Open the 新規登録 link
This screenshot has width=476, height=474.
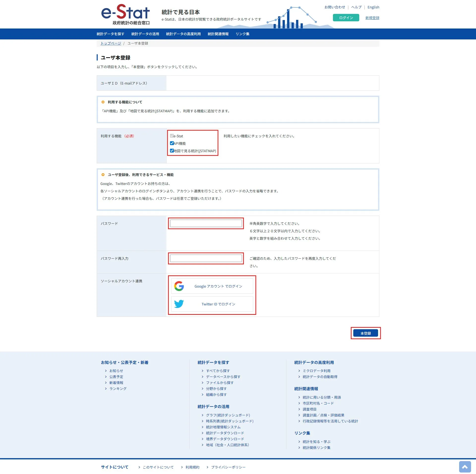(x=372, y=18)
